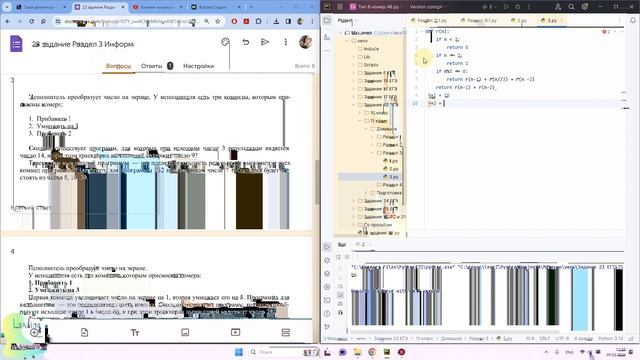Expand the Lib folder in project tree
Screen dimensions: 640x360
click(x=353, y=57)
